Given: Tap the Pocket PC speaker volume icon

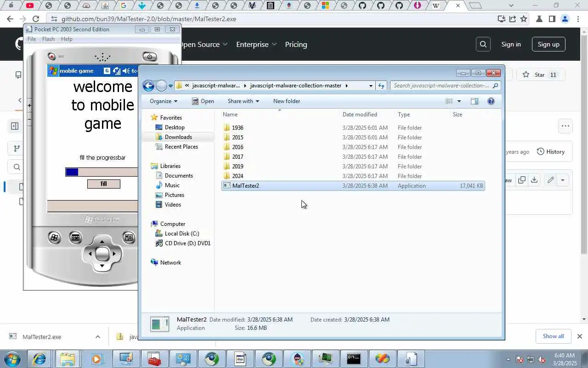Looking at the screenshot, I should (x=126, y=71).
